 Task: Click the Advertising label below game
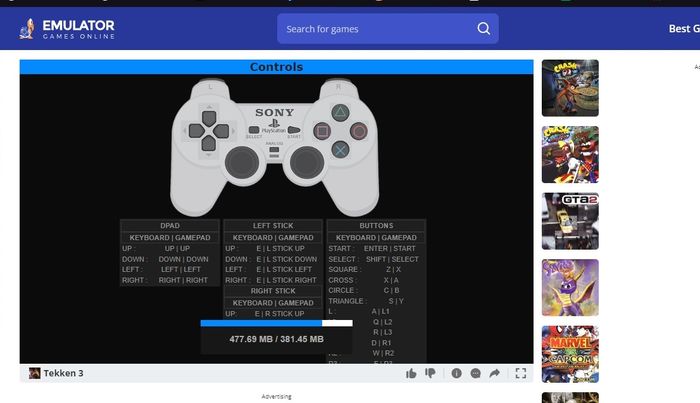[276, 396]
